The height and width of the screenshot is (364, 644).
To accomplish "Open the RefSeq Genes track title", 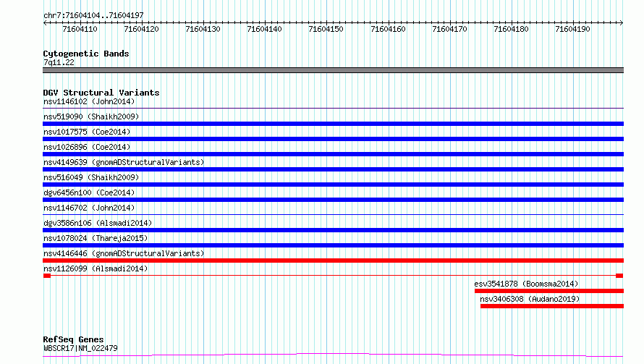I will [x=74, y=339].
